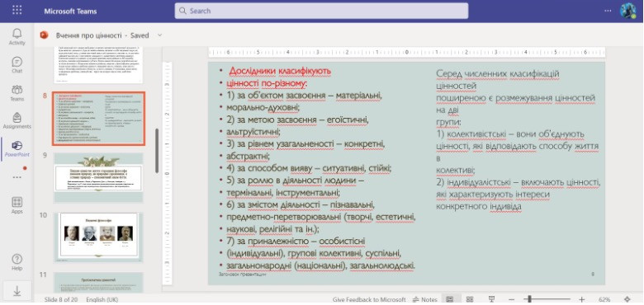Toggle the Notes pane
The height and width of the screenshot is (305, 644).
[x=425, y=300]
